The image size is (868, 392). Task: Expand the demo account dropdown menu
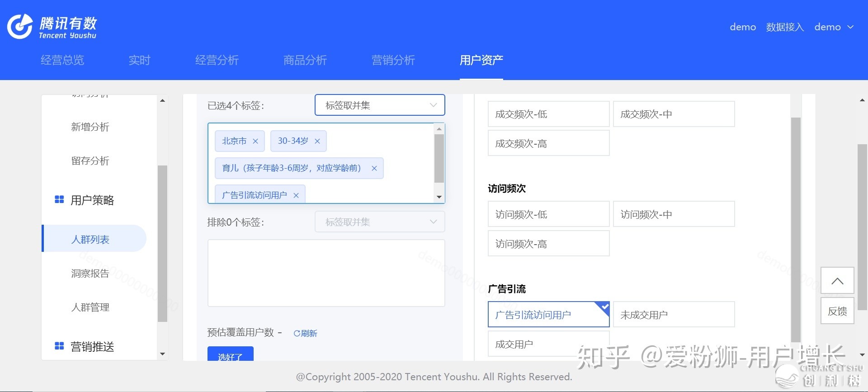[x=834, y=27]
